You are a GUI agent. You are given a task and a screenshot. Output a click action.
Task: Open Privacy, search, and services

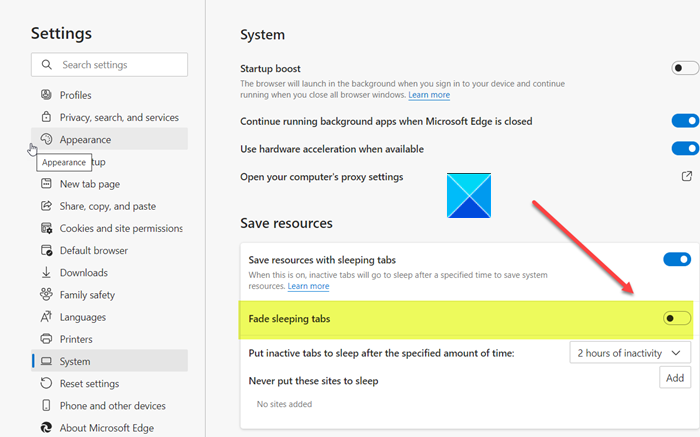(x=109, y=117)
